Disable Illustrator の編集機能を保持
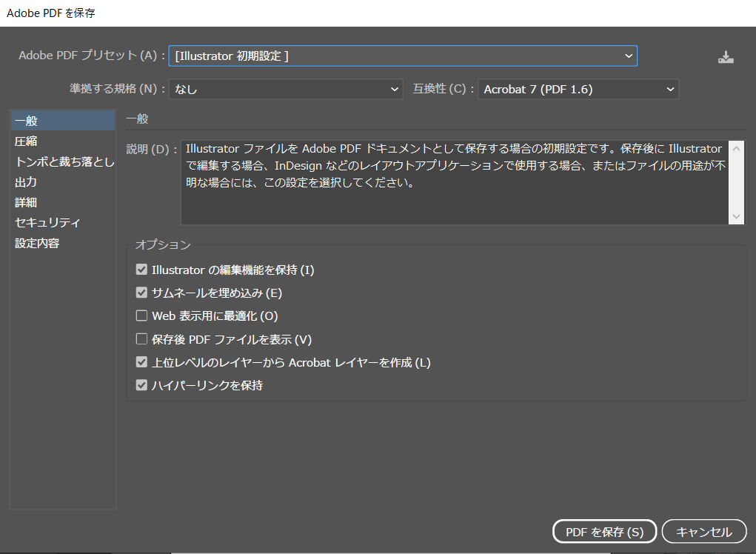756x554 pixels. coord(141,270)
